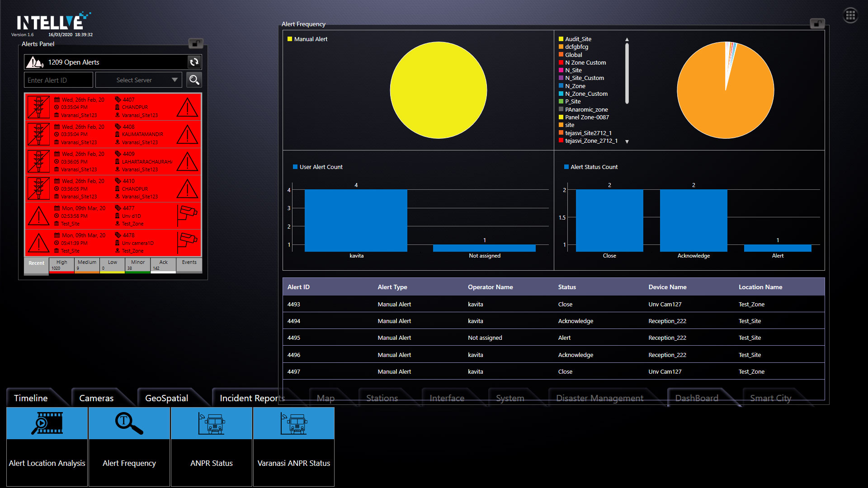
Task: Switch to the Events tab
Action: point(189,265)
